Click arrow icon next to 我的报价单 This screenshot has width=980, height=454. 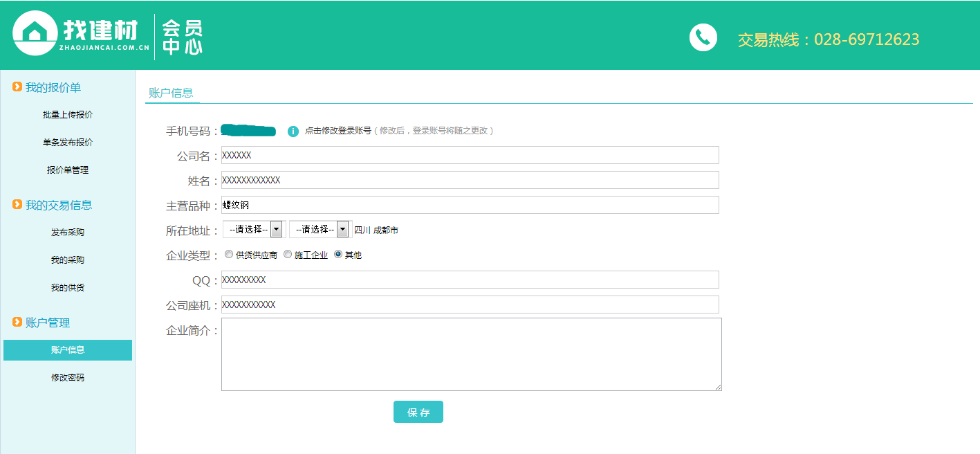(17, 87)
